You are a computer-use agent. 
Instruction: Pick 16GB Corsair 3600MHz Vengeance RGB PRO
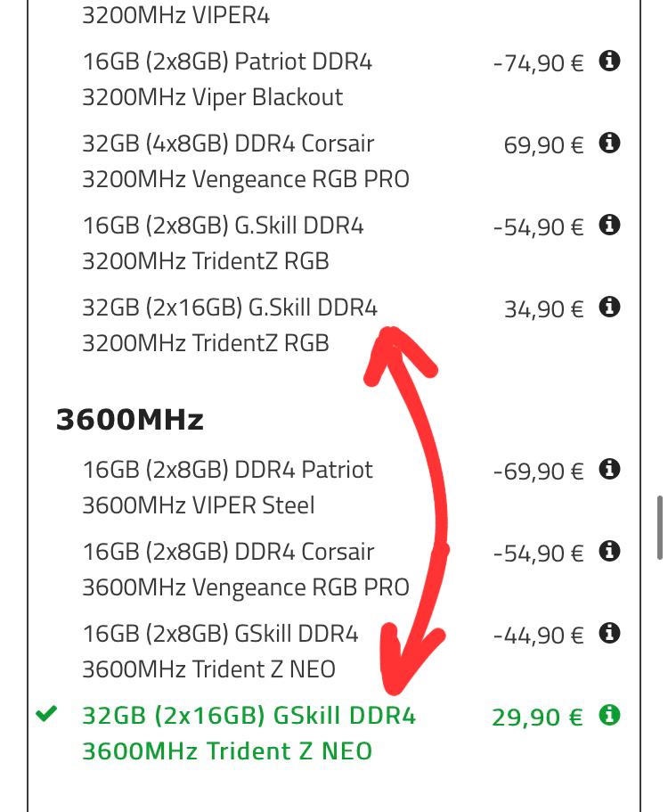[x=245, y=569]
